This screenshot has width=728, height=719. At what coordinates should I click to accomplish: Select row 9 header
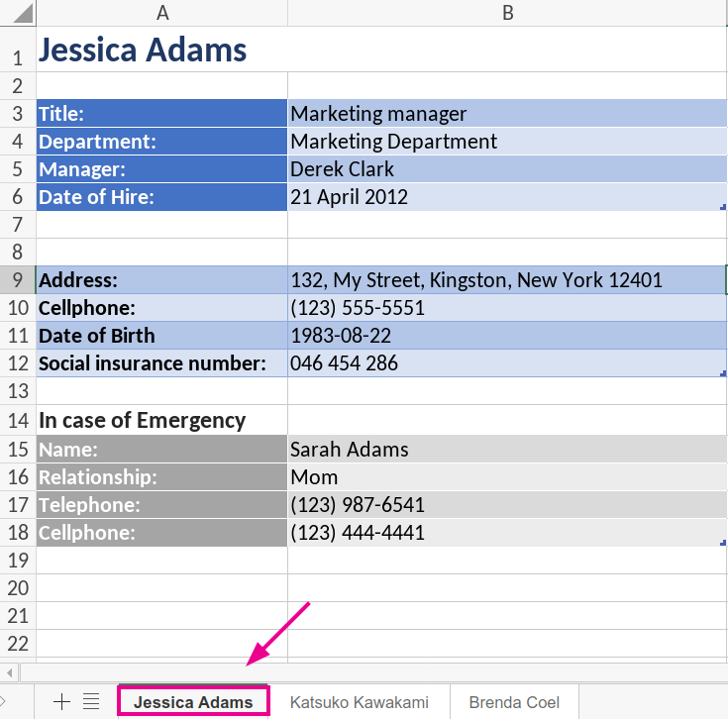pyautogui.click(x=18, y=280)
